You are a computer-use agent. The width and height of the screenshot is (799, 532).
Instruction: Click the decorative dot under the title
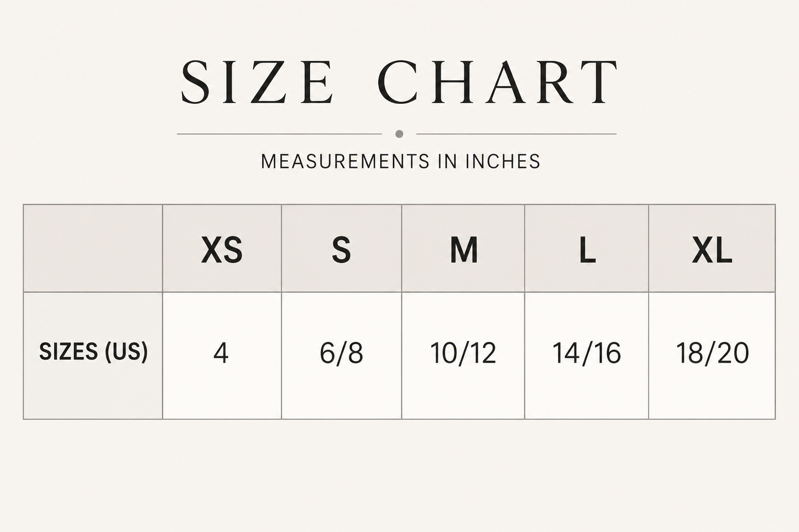(399, 134)
